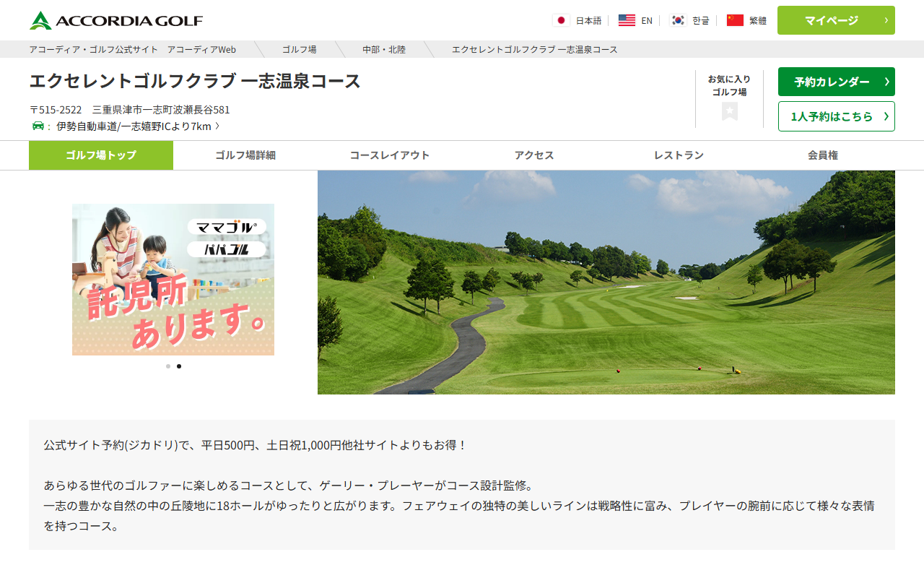
Task: Switch site language to 繁體
Action: (x=758, y=20)
